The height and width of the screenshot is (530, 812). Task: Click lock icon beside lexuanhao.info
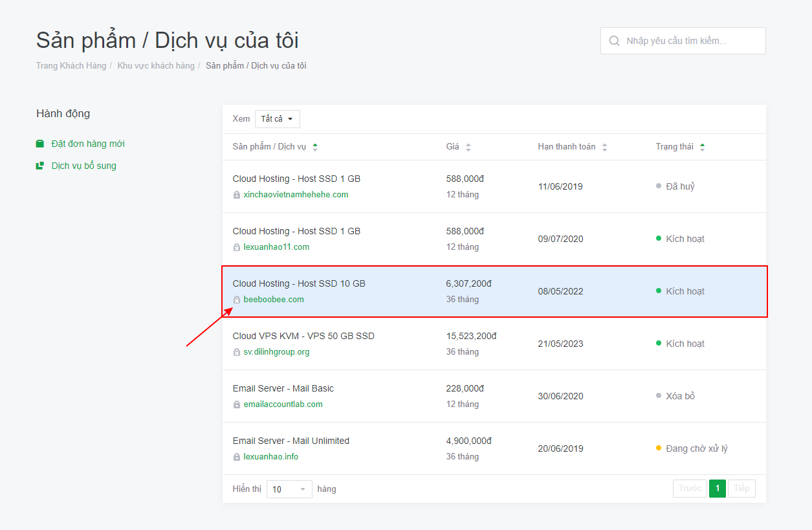[237, 457]
